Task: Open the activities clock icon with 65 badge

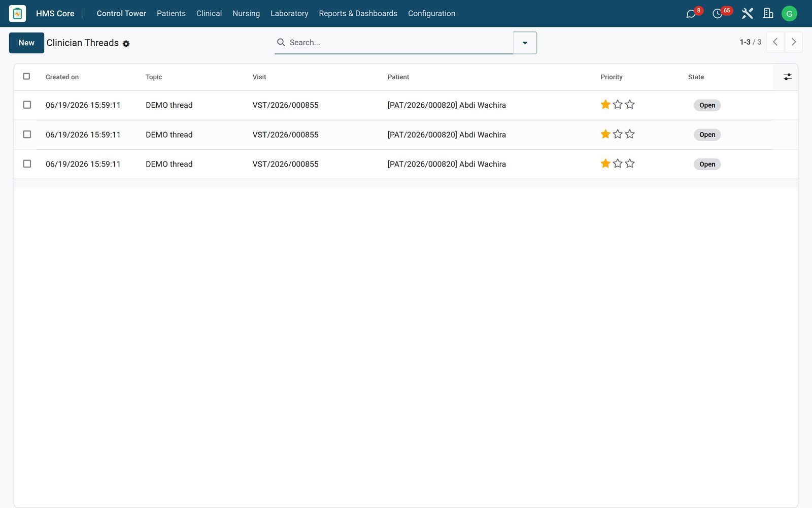Action: [x=717, y=14]
